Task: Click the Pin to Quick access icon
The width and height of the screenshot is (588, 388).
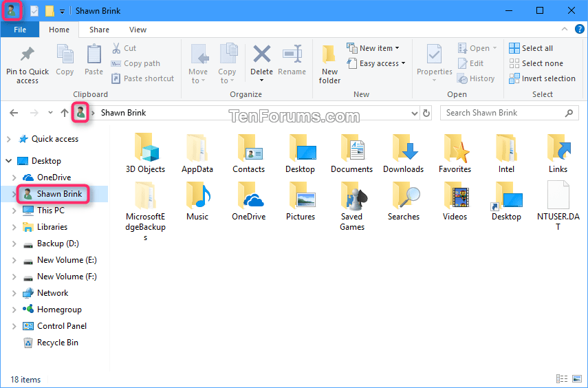Action: tap(28, 55)
